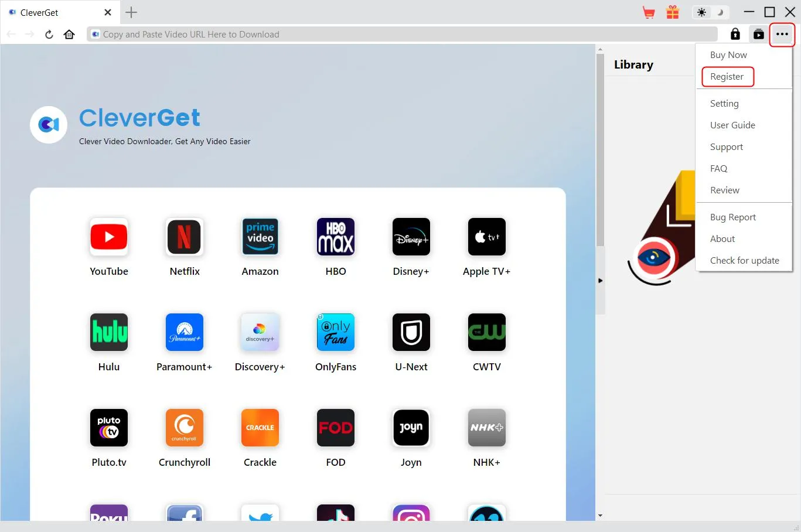Click Buy Now in the menu
Image resolution: width=801 pixels, height=532 pixels.
[x=728, y=55]
